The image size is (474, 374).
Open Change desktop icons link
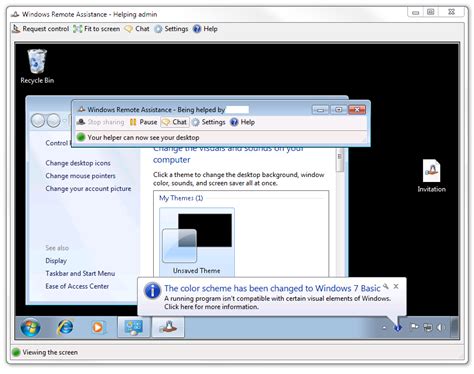point(78,163)
